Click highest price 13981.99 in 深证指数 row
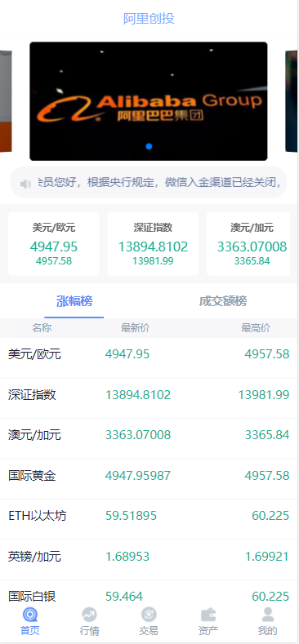The image size is (299, 644). [264, 395]
